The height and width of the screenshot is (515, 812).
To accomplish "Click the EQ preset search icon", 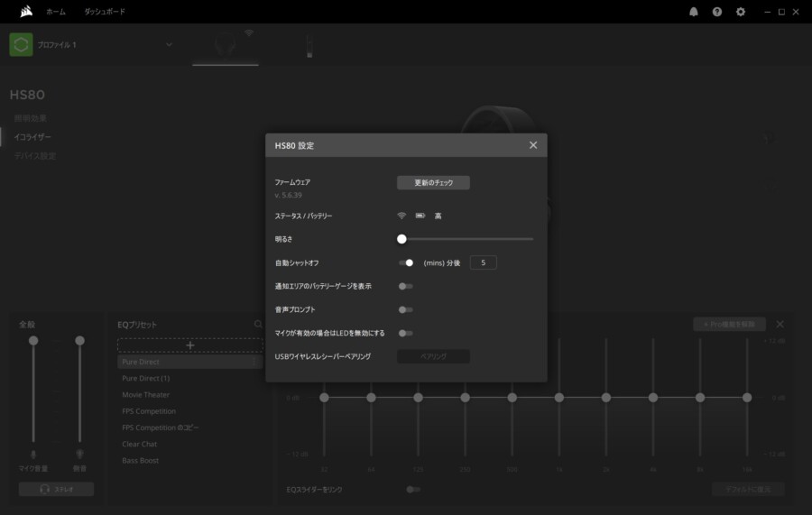I will 258,324.
